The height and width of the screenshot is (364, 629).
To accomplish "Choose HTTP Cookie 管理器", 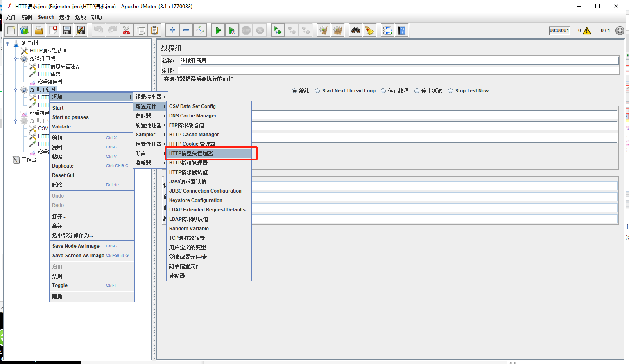I will pos(209,144).
